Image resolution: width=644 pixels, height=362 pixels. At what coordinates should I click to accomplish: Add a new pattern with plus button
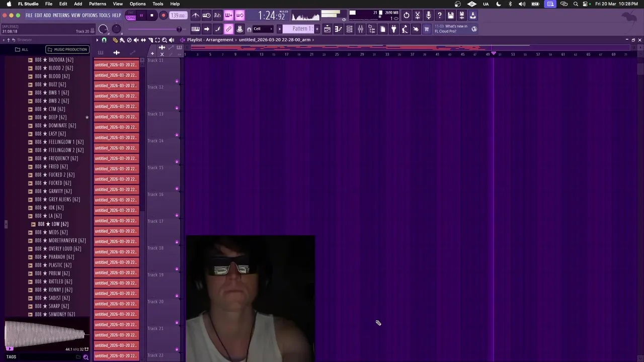click(317, 29)
